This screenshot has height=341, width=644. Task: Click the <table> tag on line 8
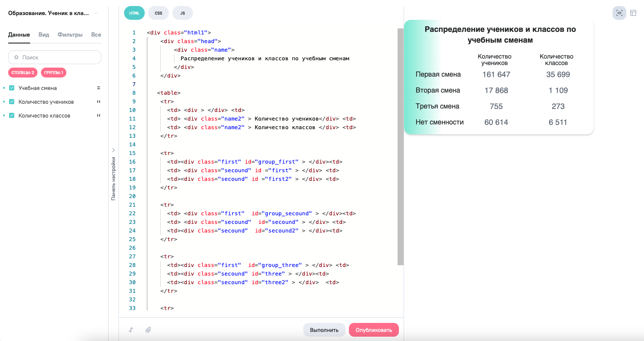click(169, 93)
